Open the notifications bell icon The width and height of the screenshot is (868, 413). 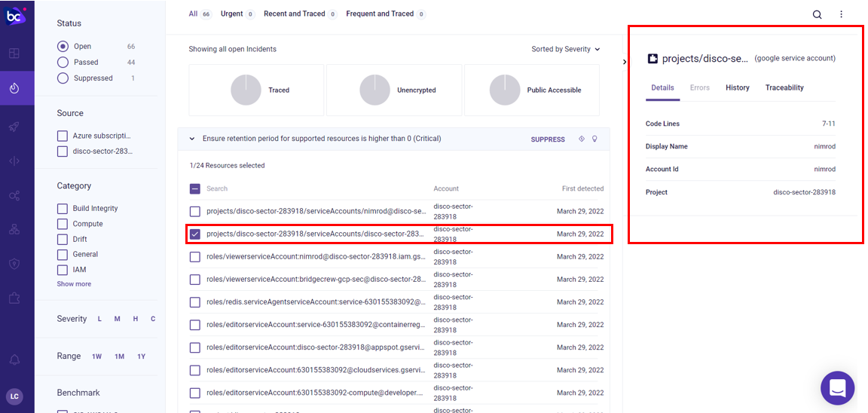[15, 359]
